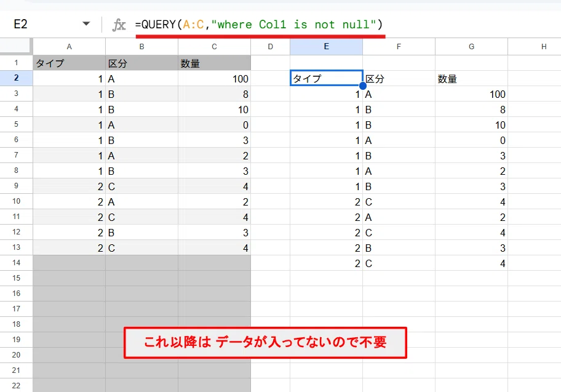Select column C header
561x392 pixels.
click(x=214, y=47)
